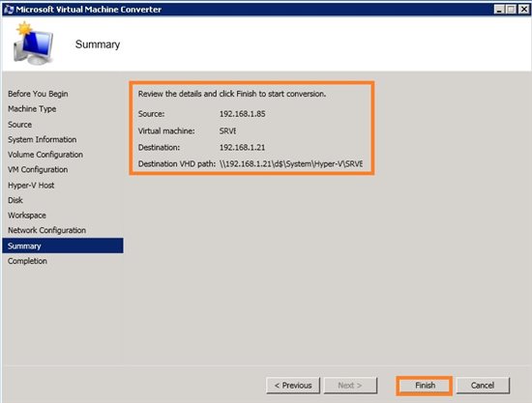Select the Workspace step
The width and height of the screenshot is (532, 403).
click(x=27, y=216)
